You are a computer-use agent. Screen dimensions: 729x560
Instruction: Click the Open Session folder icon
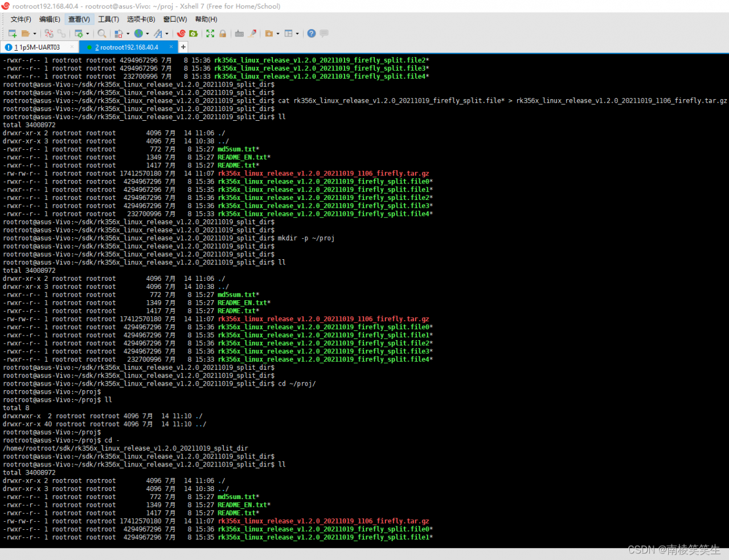click(x=25, y=34)
